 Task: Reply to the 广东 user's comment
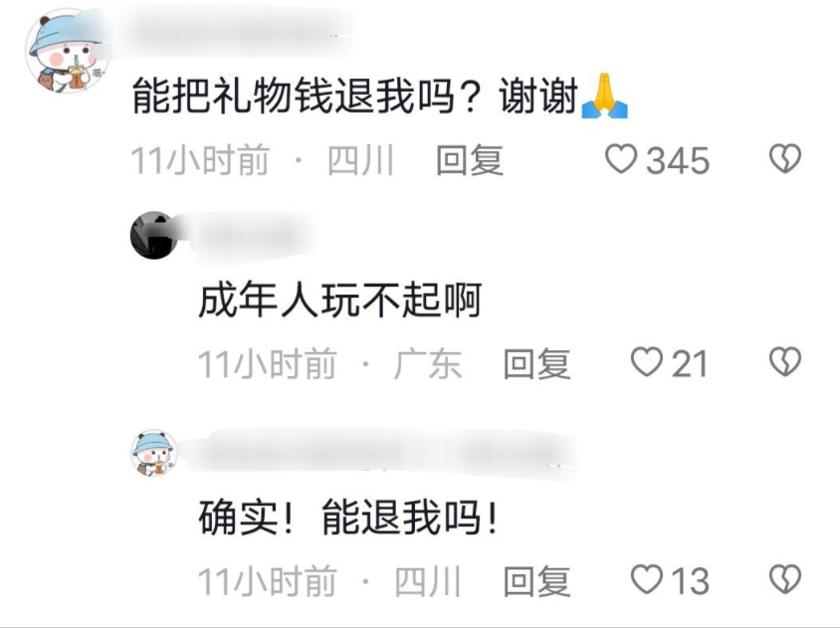pyautogui.click(x=536, y=363)
